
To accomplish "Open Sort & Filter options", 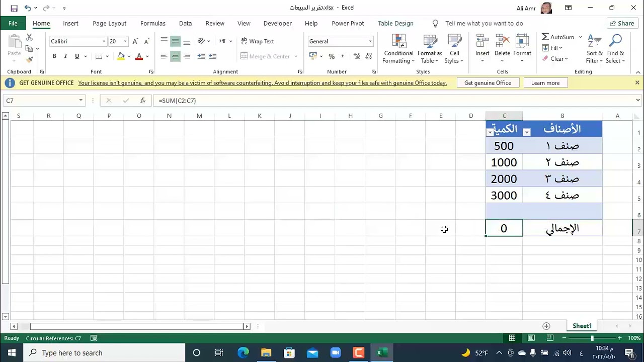I will click(x=595, y=49).
